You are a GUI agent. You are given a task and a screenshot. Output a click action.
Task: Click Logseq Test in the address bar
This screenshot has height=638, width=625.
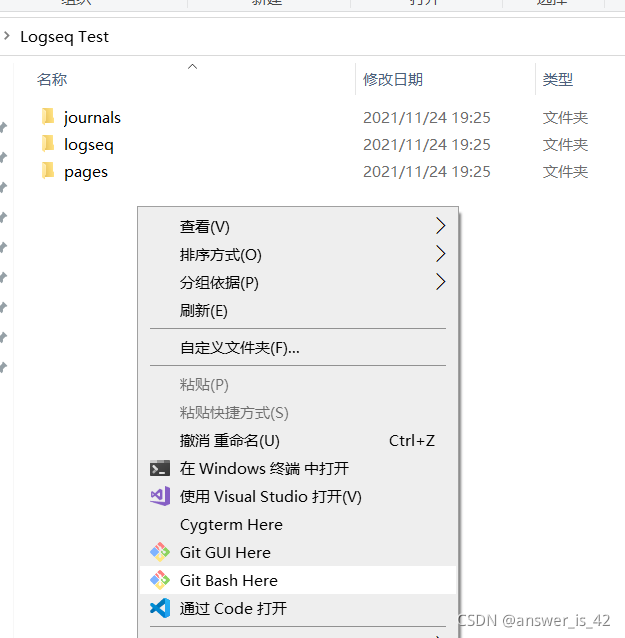coord(64,37)
